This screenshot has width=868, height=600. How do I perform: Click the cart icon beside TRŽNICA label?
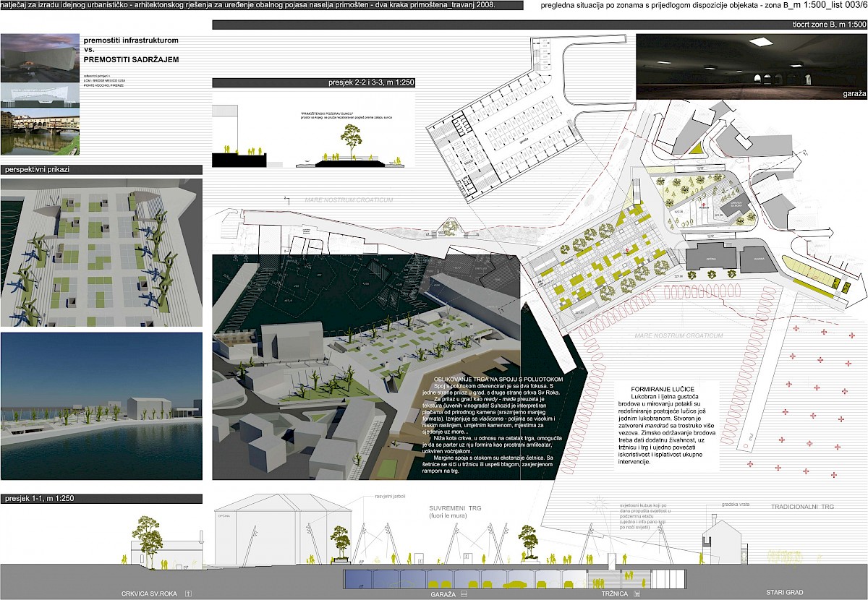[637, 593]
